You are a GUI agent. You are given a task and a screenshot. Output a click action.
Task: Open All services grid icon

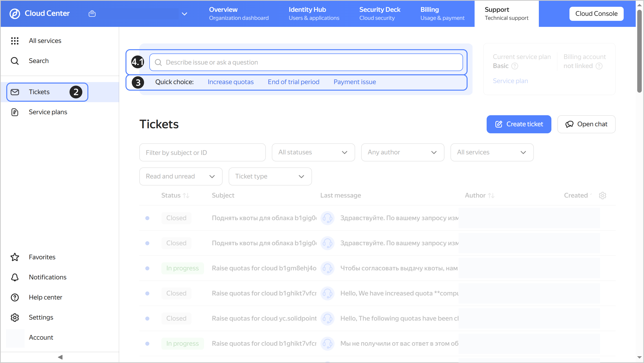pos(15,41)
